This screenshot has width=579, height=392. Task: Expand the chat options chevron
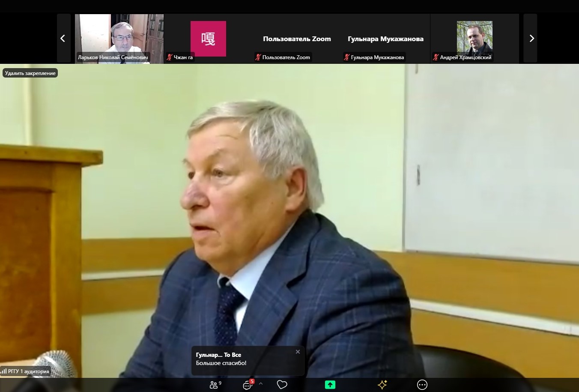261,384
